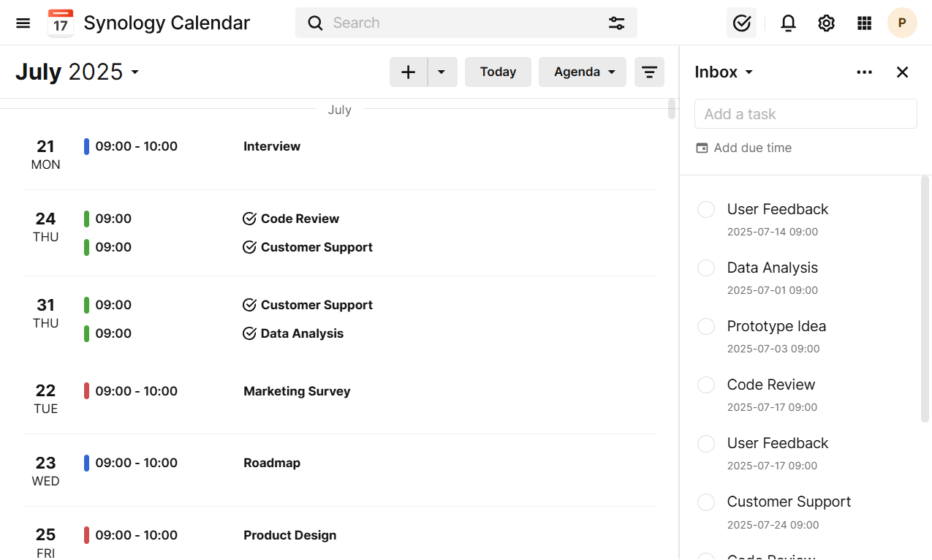Open the settings gear
Viewport: 932px width, 560px height.
click(x=826, y=23)
